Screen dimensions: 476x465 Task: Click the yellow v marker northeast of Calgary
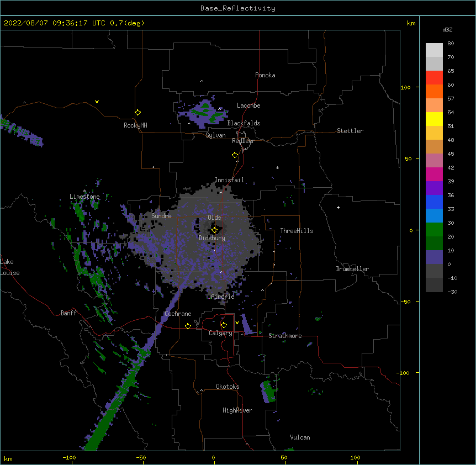click(x=237, y=323)
